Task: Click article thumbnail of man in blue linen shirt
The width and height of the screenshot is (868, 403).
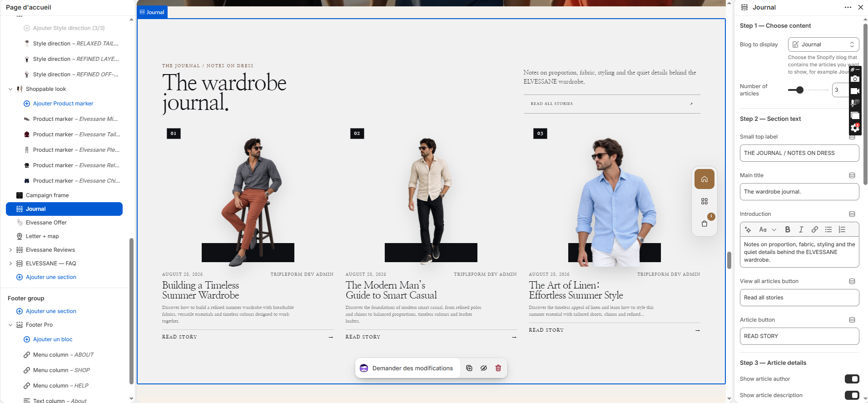Action: tap(615, 196)
